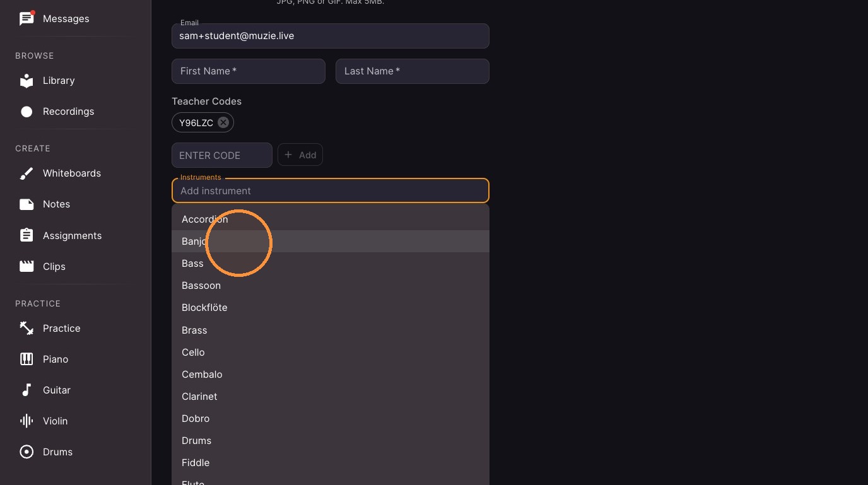Click the Add teacher code button
Screen dimensions: 868x485
300,155
